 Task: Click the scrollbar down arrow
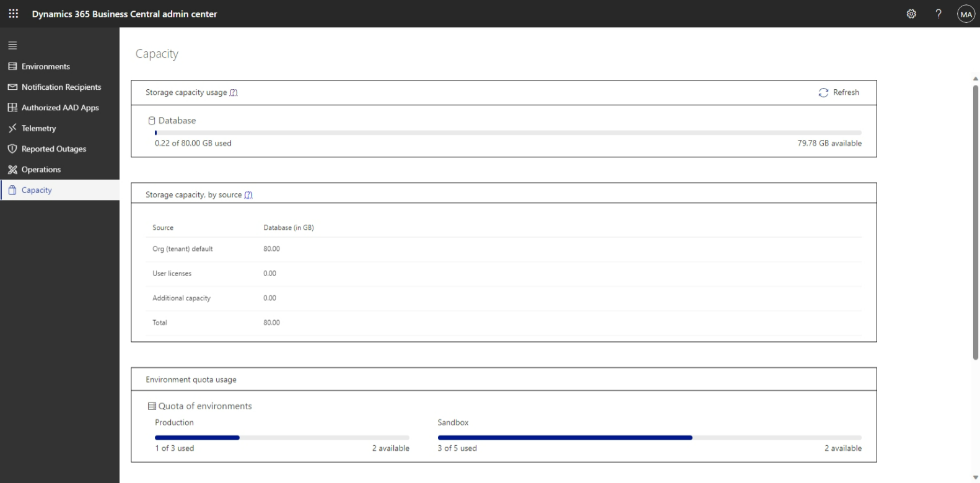[x=976, y=477]
